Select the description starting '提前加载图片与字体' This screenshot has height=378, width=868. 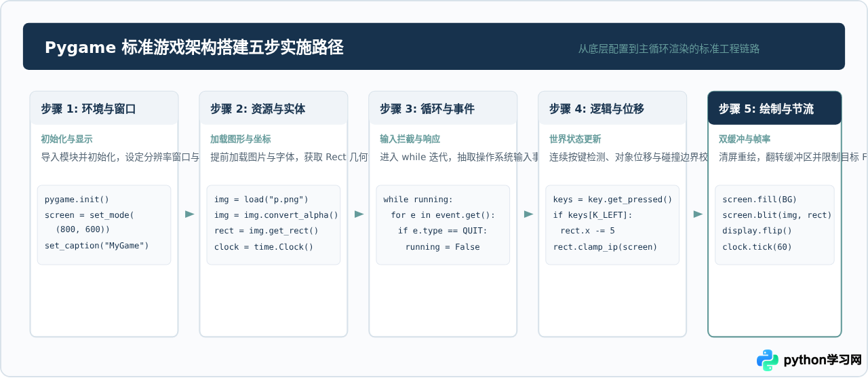tap(290, 157)
